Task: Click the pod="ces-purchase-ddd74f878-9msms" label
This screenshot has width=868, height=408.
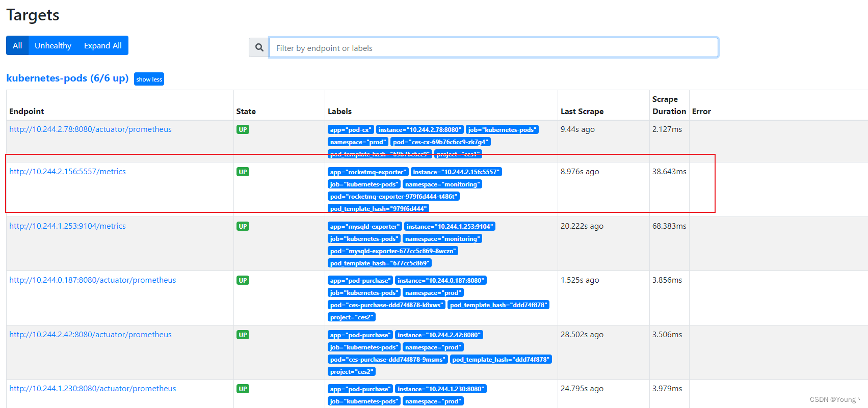Action: (387, 360)
